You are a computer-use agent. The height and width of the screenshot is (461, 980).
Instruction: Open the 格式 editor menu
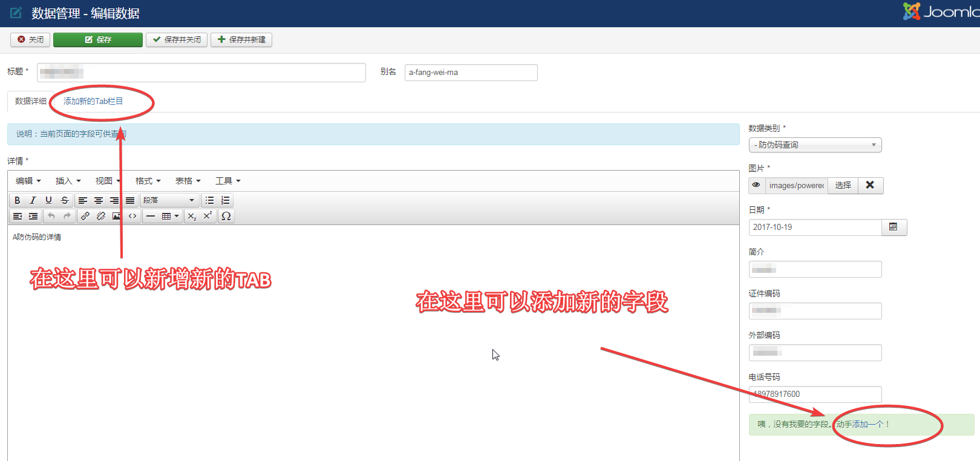[148, 181]
